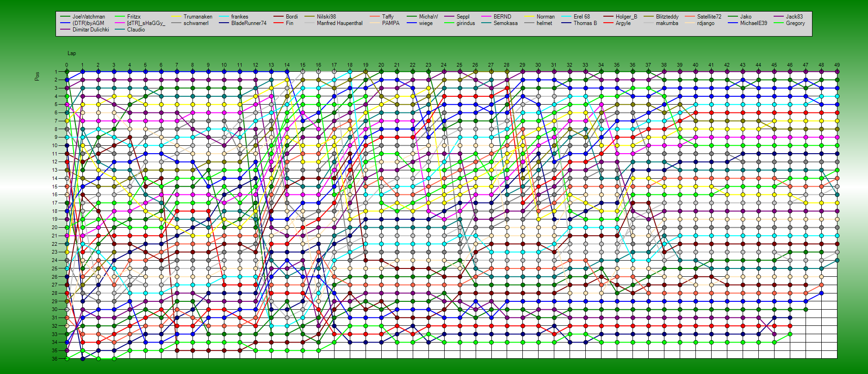Click the Thomas B legend label
The width and height of the screenshot is (868, 374).
[x=585, y=23]
